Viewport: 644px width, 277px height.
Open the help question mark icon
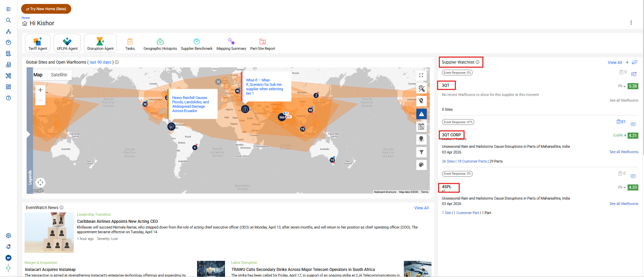8,98
